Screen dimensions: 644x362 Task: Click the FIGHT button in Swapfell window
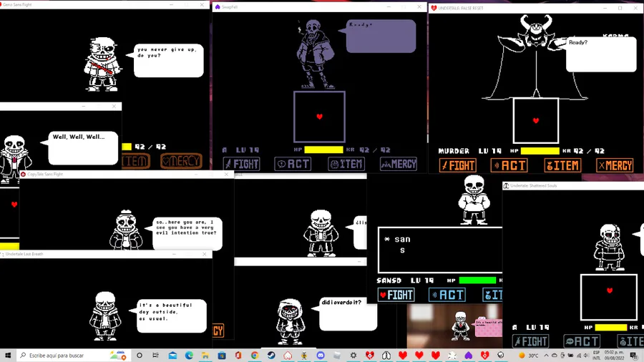point(242,164)
